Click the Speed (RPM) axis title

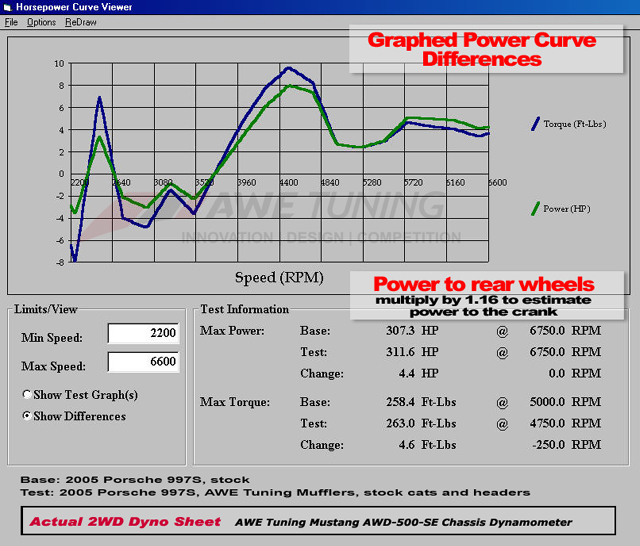(279, 277)
